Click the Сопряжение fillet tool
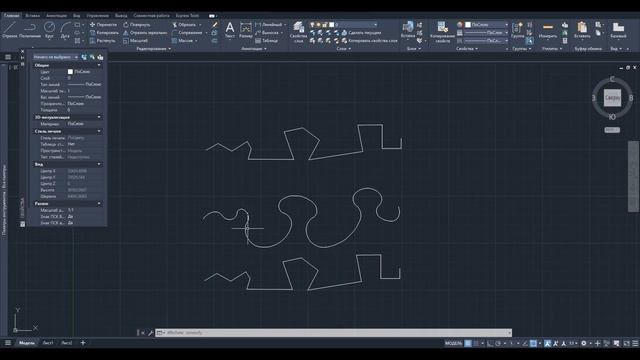 (x=187, y=33)
